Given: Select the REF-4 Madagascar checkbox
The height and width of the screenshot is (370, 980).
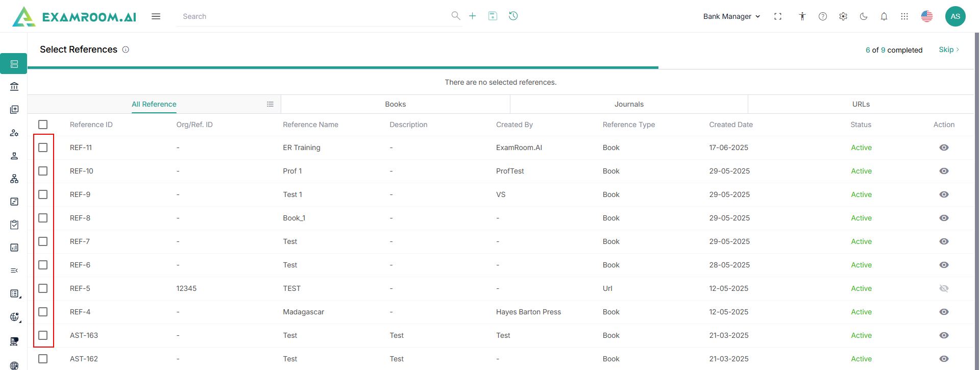Looking at the screenshot, I should (x=43, y=312).
